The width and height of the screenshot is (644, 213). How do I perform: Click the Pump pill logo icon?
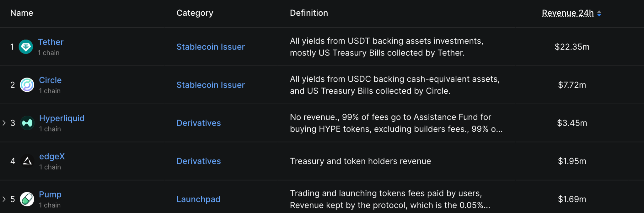[27, 199]
